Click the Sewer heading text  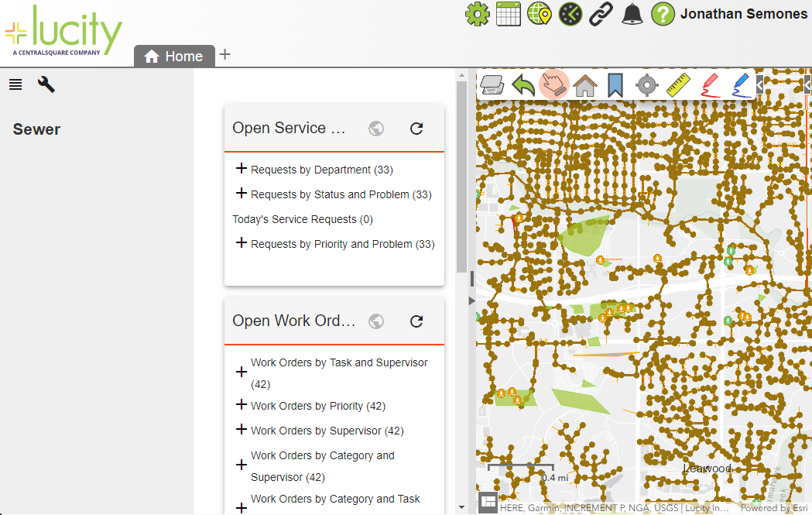36,129
